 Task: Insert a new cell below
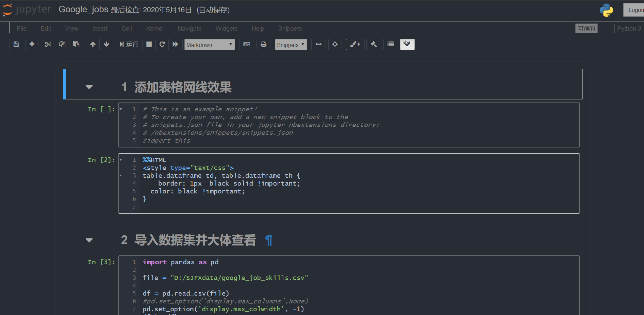coord(32,44)
